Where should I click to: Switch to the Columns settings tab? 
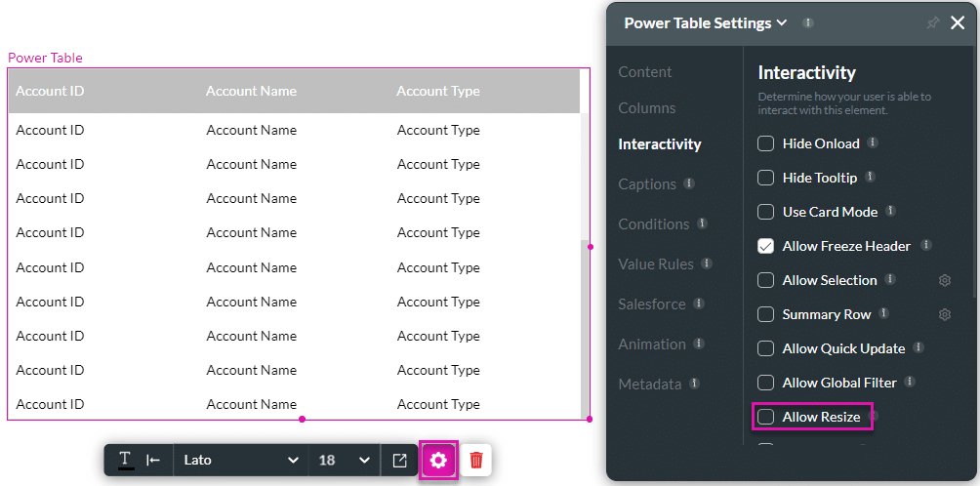click(x=646, y=108)
